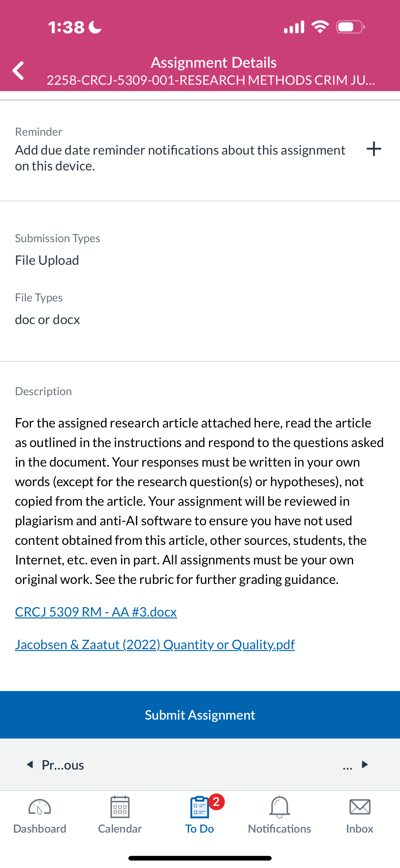This screenshot has width=400, height=868.
Task: Tap the Reminder description text
Action: pyautogui.click(x=180, y=158)
